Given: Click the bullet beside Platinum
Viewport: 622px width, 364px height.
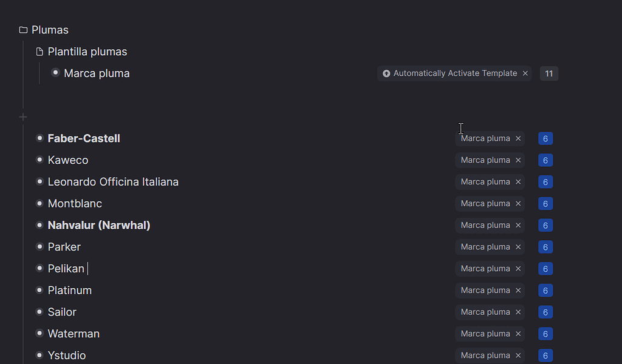Looking at the screenshot, I should click(x=39, y=290).
